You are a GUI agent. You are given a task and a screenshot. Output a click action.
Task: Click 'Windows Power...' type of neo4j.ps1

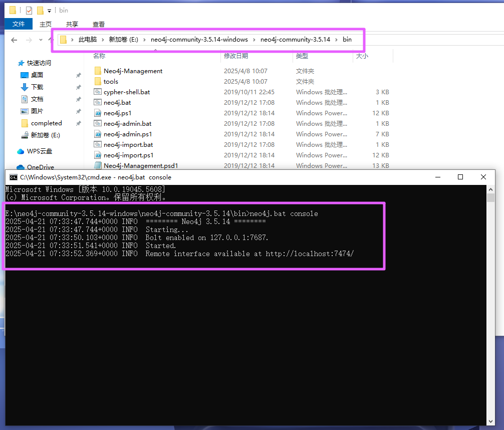[x=322, y=113]
